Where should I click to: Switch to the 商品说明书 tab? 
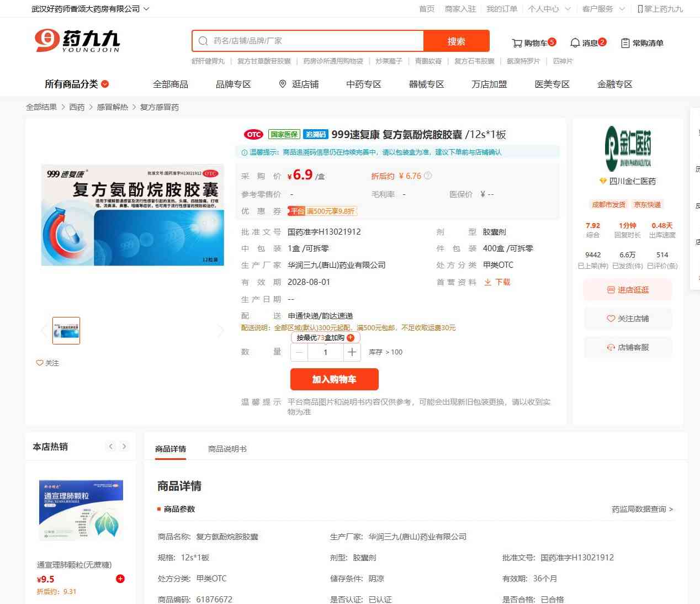227,449
